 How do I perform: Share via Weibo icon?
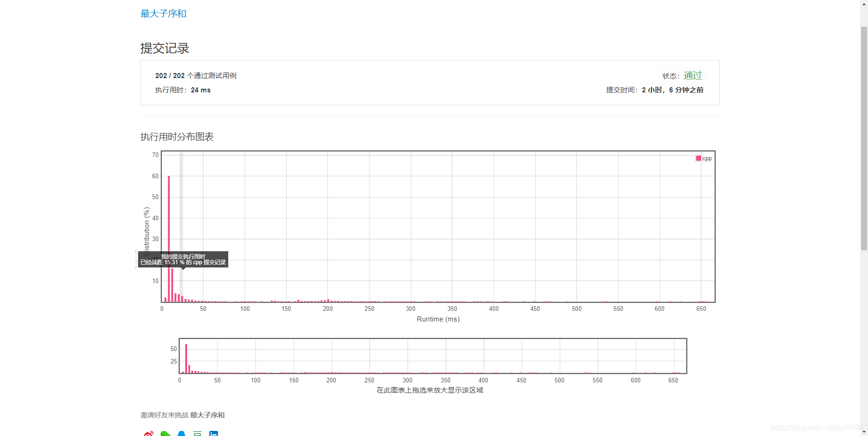[148, 434]
